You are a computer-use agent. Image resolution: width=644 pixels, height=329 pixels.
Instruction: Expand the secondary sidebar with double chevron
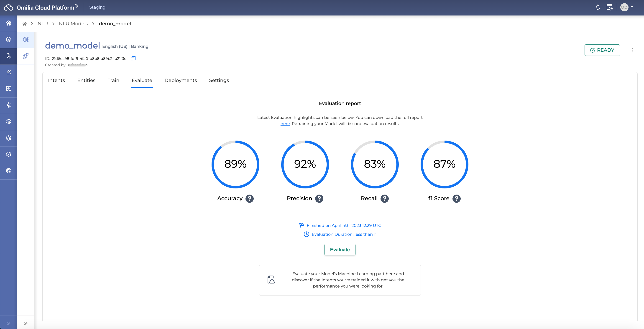coord(26,323)
